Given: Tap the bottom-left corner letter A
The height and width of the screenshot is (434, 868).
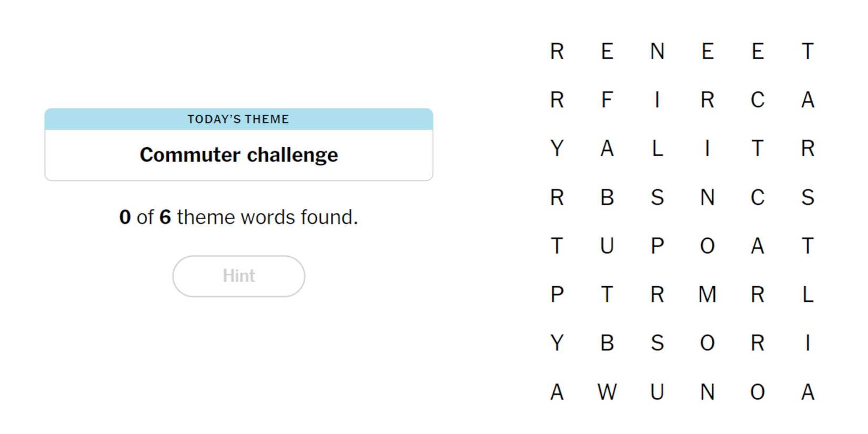Looking at the screenshot, I should (x=557, y=392).
